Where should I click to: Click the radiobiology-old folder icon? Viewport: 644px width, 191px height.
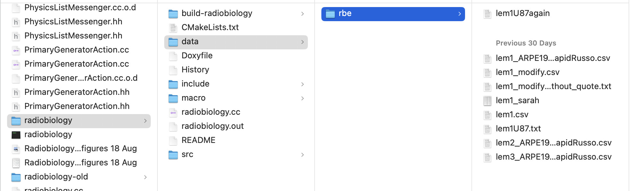pos(16,177)
